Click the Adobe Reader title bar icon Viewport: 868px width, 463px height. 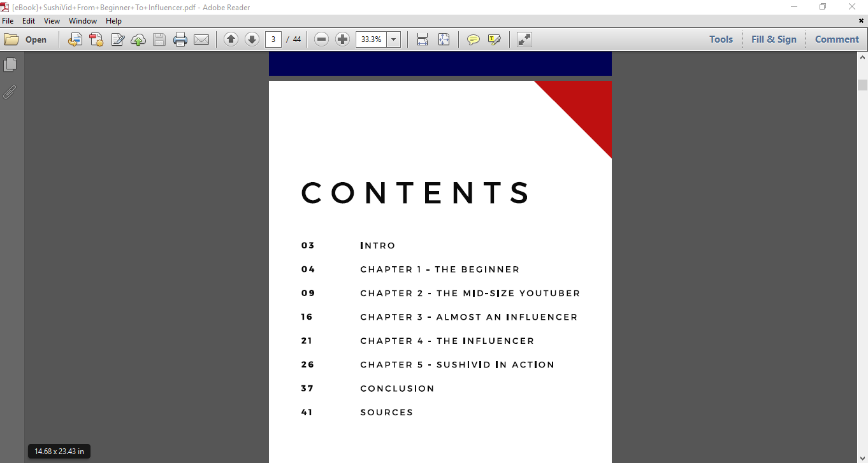tap(5, 7)
